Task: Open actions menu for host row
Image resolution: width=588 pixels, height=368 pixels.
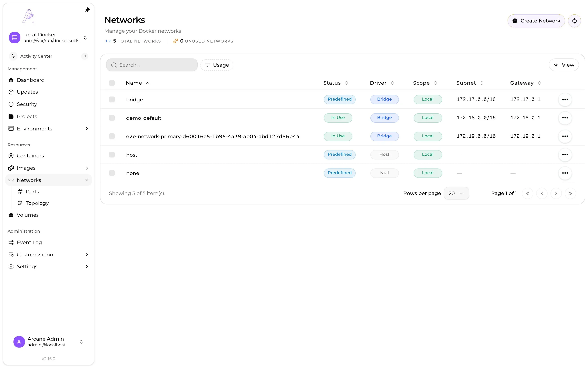Action: [565, 155]
